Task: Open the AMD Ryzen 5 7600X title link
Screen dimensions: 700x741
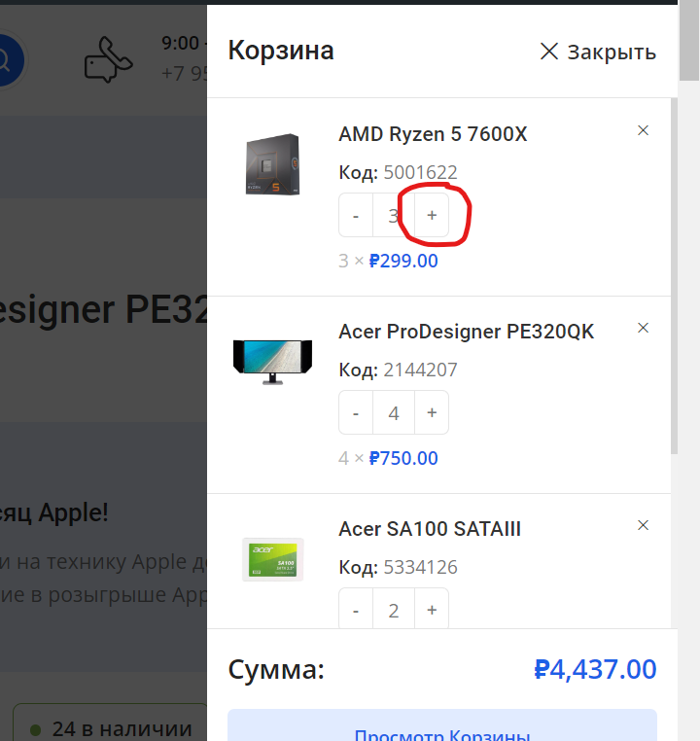Action: click(x=433, y=134)
